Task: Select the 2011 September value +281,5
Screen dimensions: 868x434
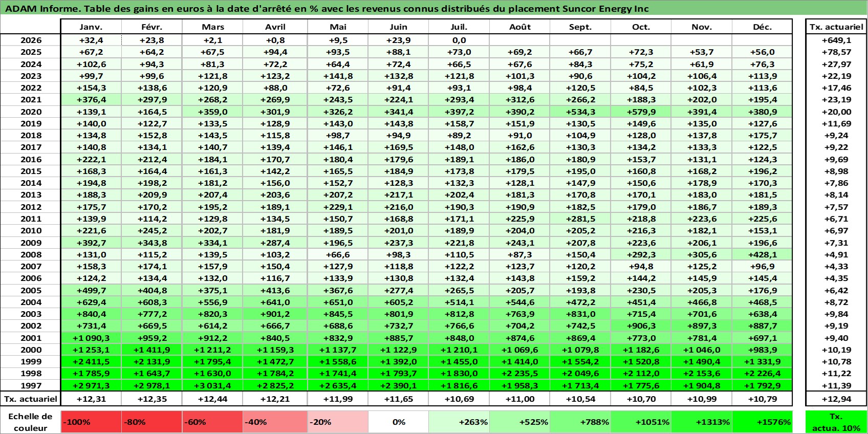Action: tap(580, 219)
